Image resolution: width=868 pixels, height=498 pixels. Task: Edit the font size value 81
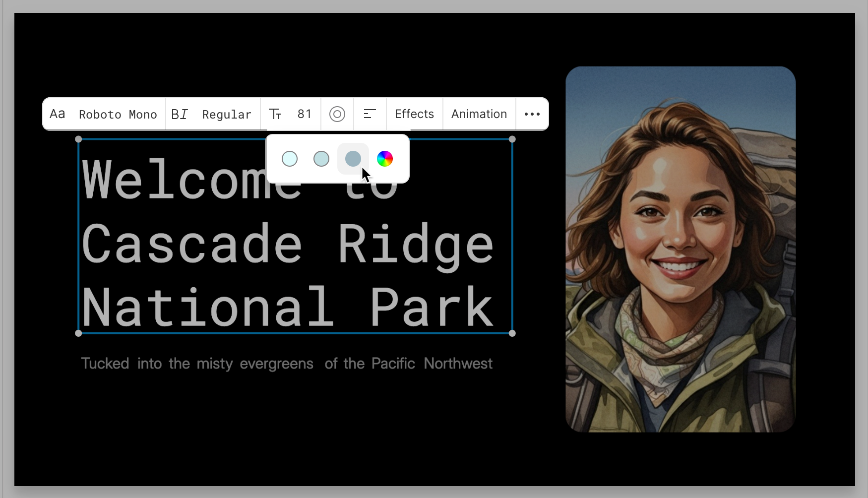click(305, 114)
